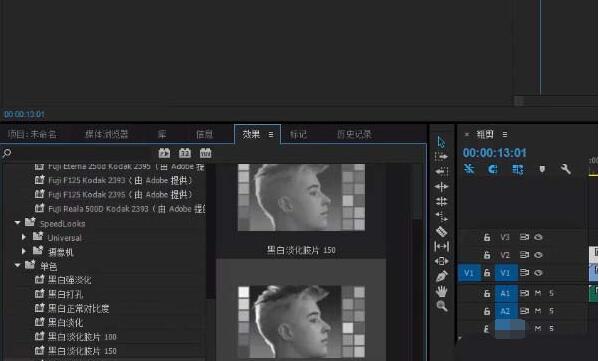The height and width of the screenshot is (361, 599).
Task: Open the sequence panel menu in timeline
Action: (x=505, y=134)
